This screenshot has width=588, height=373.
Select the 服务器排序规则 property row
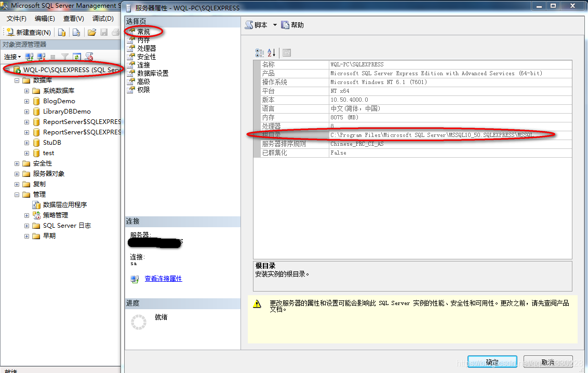click(x=416, y=144)
